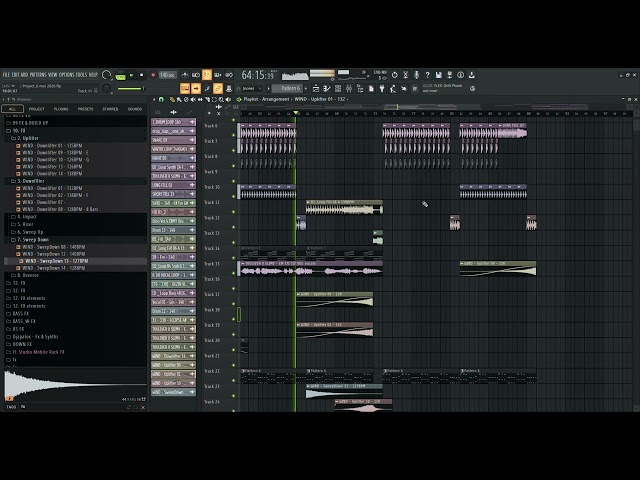The width and height of the screenshot is (640, 480).
Task: Collapse the '7. Sweep Down' folder
Action: point(76,240)
